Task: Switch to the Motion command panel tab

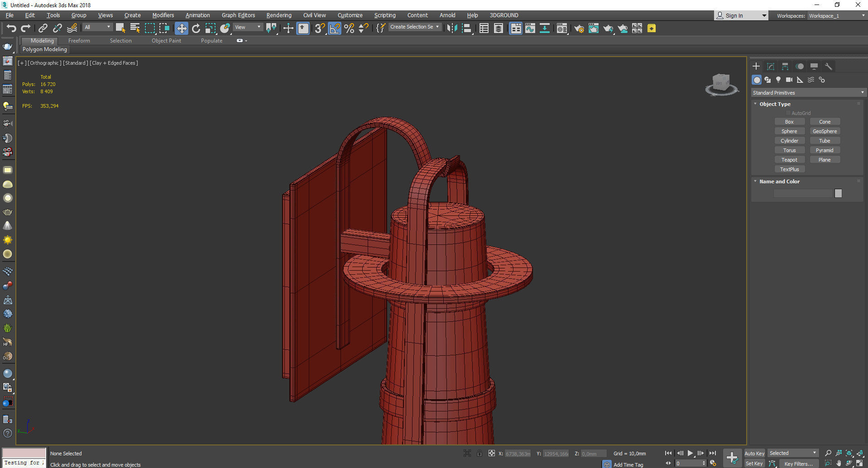Action: [800, 67]
